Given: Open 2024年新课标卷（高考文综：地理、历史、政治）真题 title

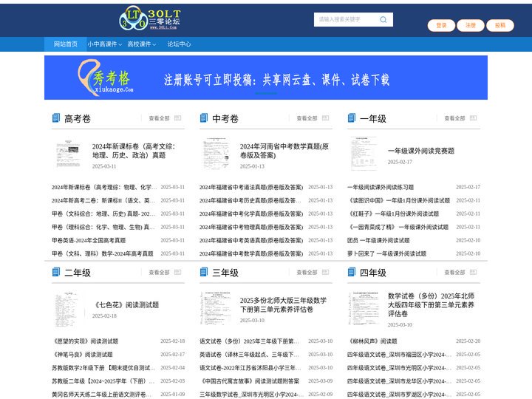Looking at the screenshot, I should coord(134,151).
